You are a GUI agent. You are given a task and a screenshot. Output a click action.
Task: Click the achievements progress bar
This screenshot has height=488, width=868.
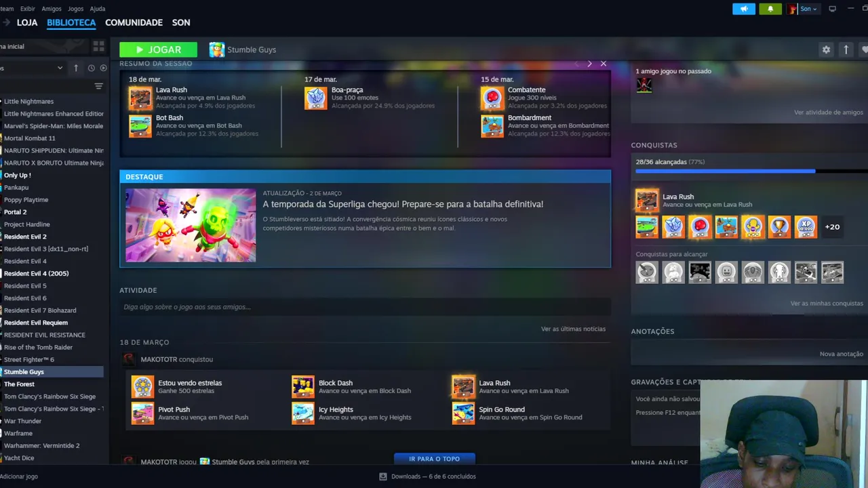tap(751, 171)
